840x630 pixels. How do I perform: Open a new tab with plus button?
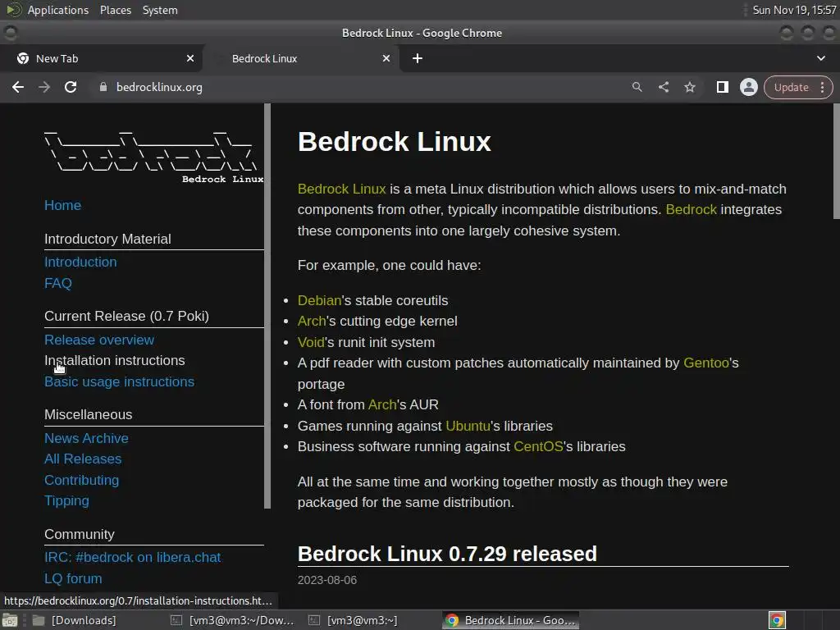pos(418,58)
